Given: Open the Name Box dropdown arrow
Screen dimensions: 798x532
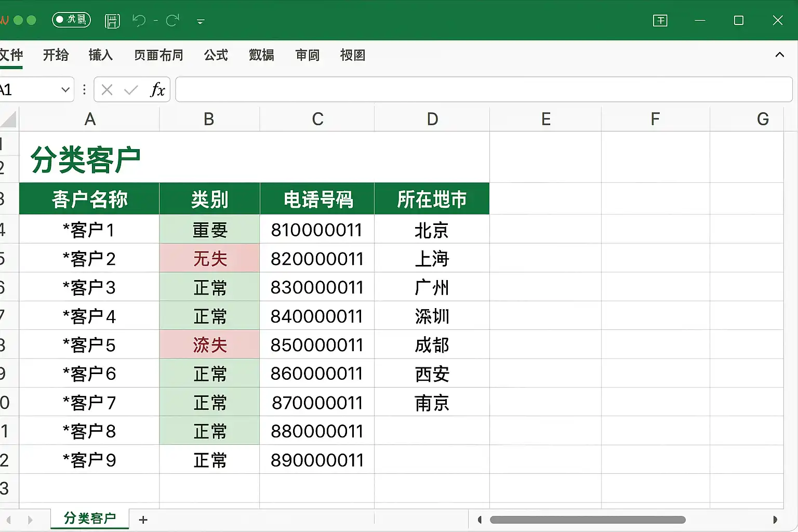Looking at the screenshot, I should [65, 90].
